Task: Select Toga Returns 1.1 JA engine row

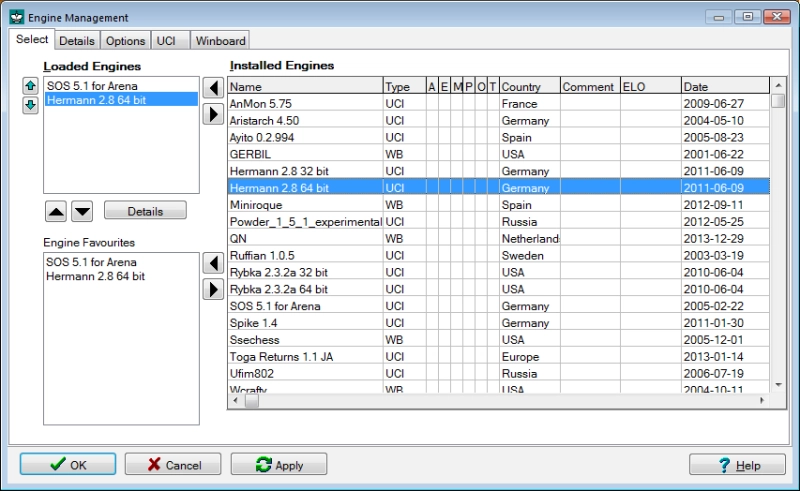Action: [x=498, y=356]
